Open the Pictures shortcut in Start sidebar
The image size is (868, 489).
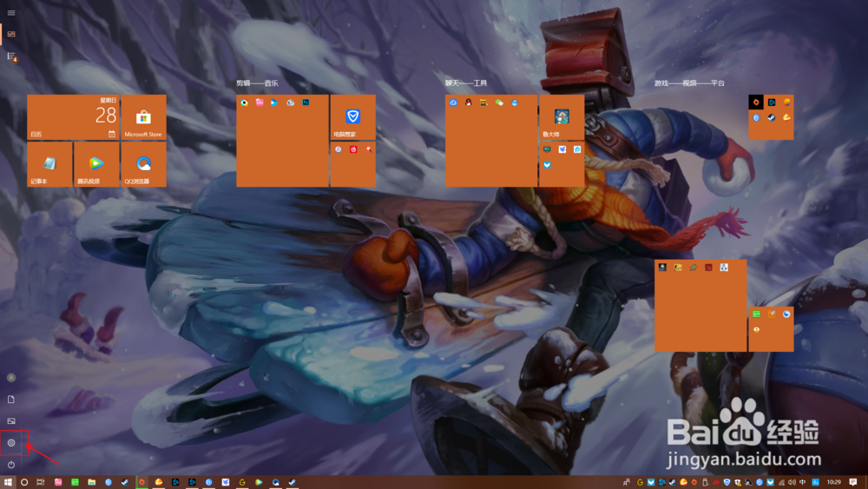11,421
